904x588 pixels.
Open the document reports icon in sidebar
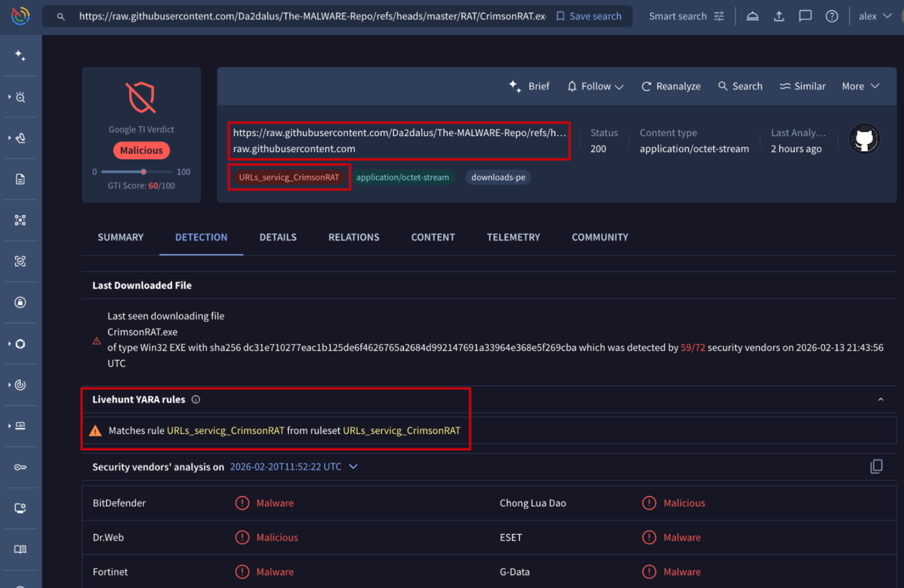20,179
